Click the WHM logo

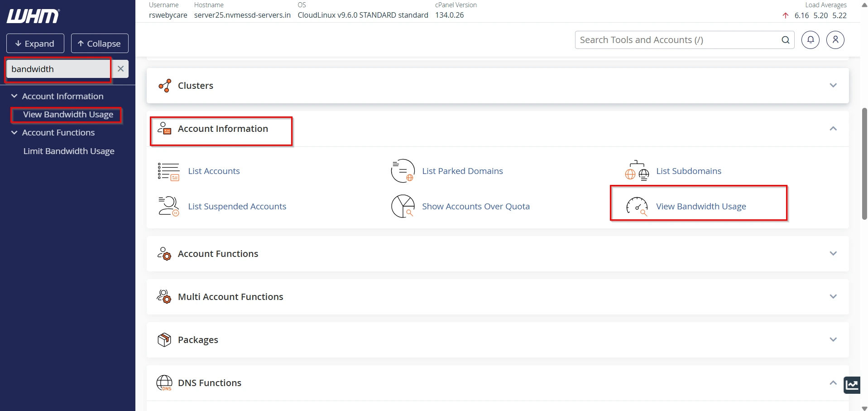(33, 16)
